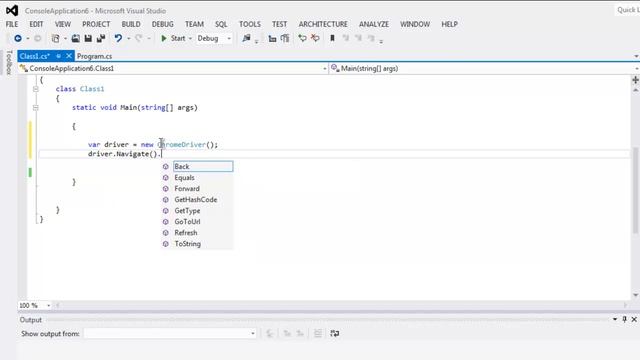Click the Open File toolbar icon
This screenshot has height=360, width=640.
pyautogui.click(x=76, y=38)
